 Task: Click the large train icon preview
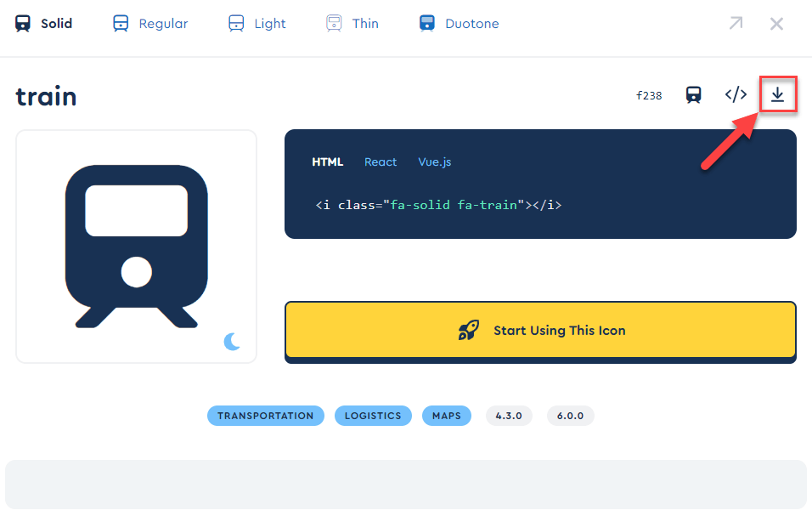(136, 246)
